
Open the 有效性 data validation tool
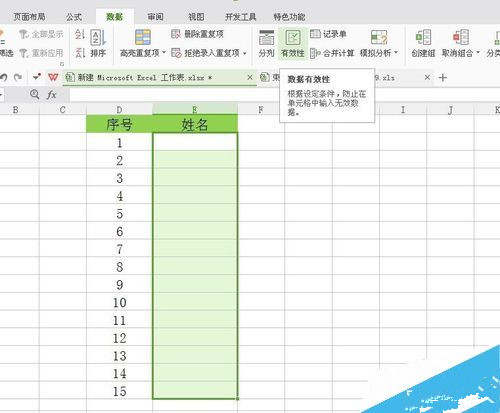[x=293, y=44]
